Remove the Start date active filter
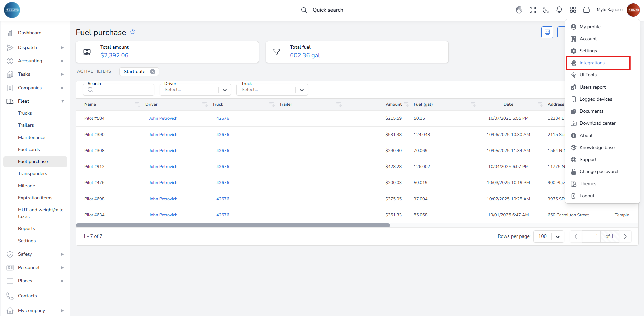The height and width of the screenshot is (316, 644). click(153, 72)
